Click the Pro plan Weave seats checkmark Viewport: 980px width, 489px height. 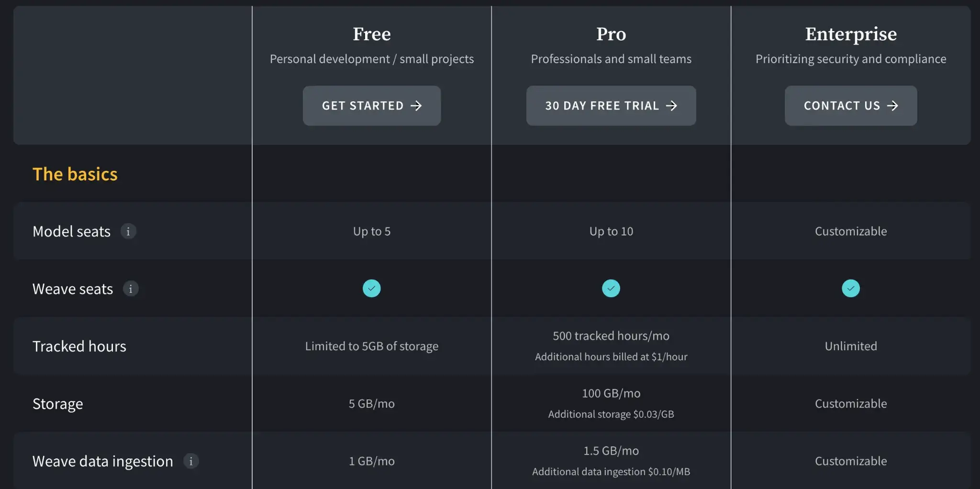(x=611, y=289)
